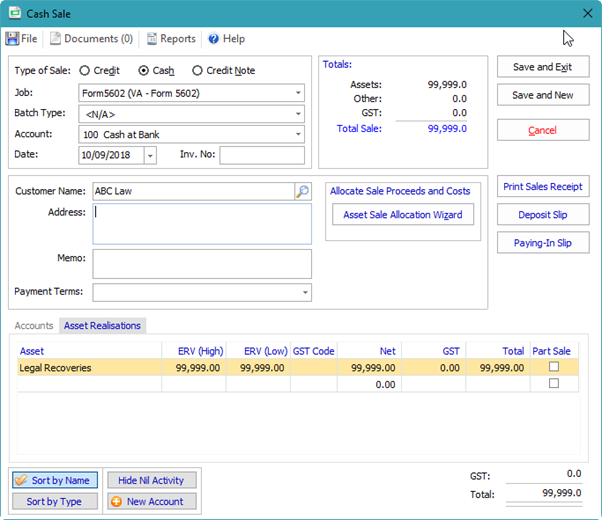Click into the Inv. No input field
Screen dimensions: 602x520
(x=260, y=155)
